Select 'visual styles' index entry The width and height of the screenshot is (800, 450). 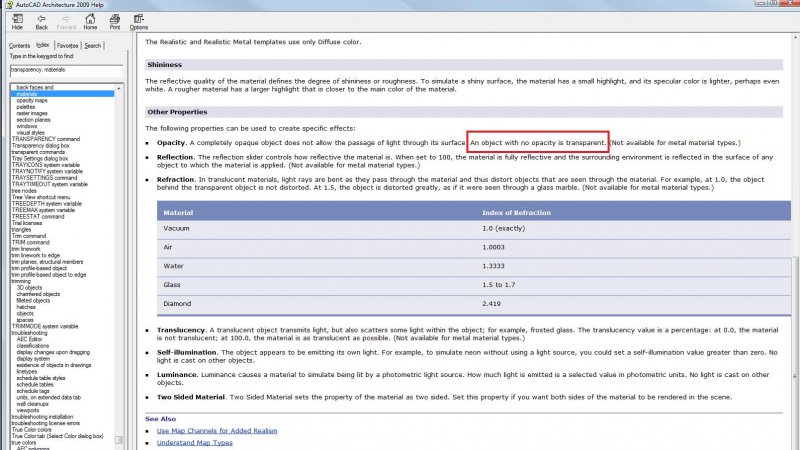pyautogui.click(x=30, y=133)
